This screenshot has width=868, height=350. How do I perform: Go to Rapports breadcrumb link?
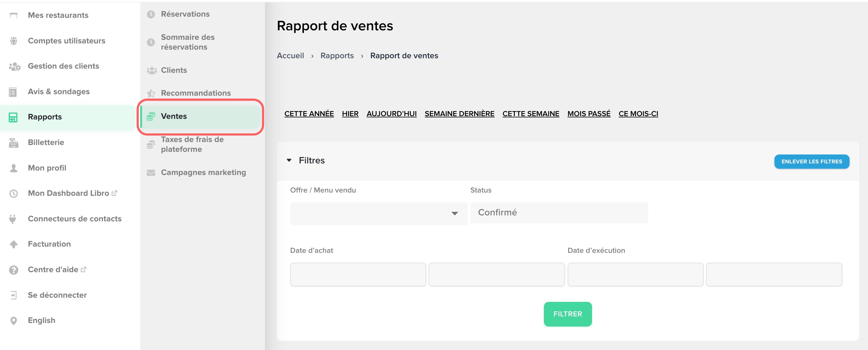[x=337, y=56]
